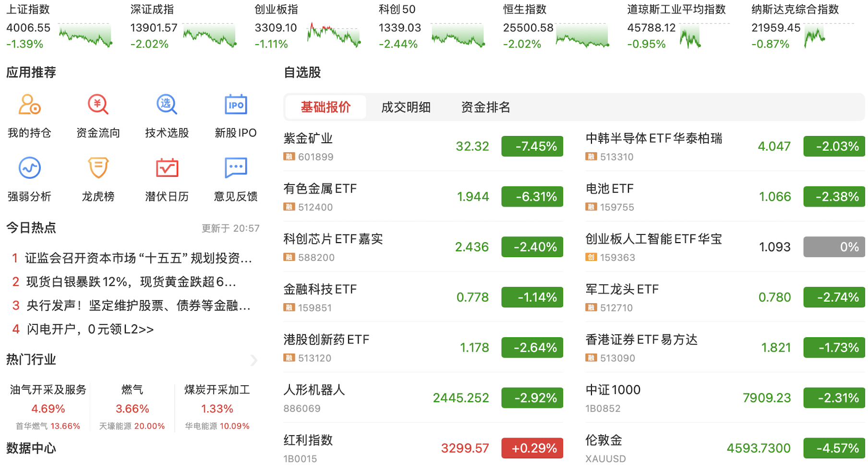Image resolution: width=868 pixels, height=467 pixels.
Task: Open the 技术选股 stock screener icon
Action: [167, 105]
